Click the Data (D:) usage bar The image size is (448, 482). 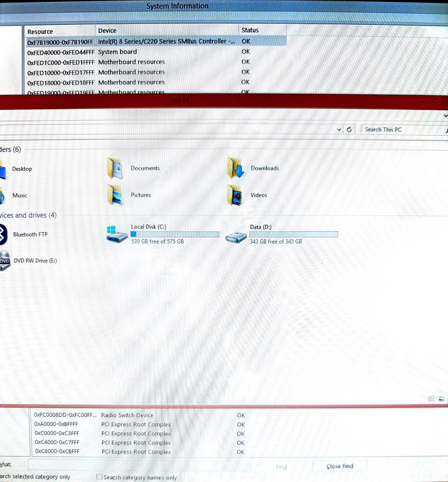tap(294, 234)
